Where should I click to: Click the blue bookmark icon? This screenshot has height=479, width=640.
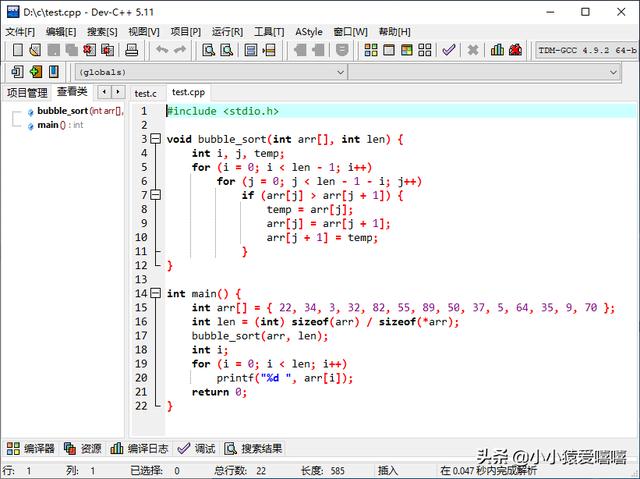53,72
